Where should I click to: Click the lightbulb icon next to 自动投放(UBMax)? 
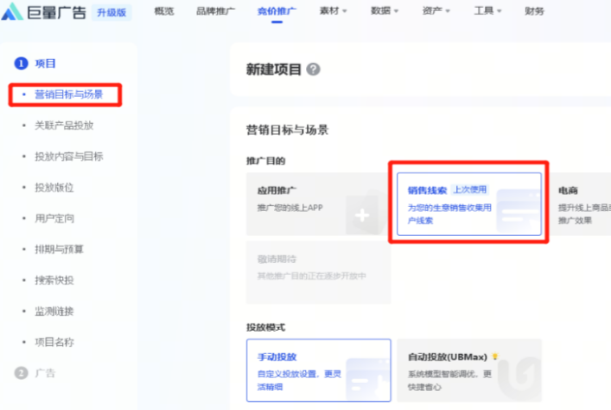pyautogui.click(x=492, y=356)
